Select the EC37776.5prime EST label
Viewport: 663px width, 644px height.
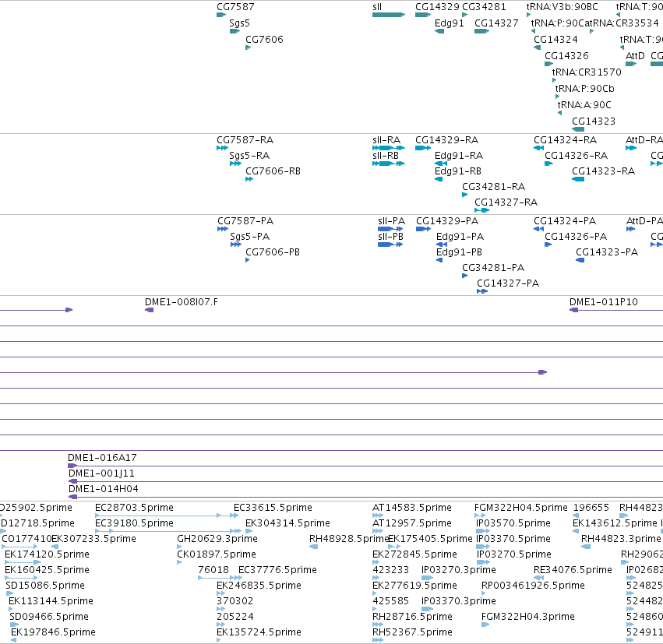[277, 569]
